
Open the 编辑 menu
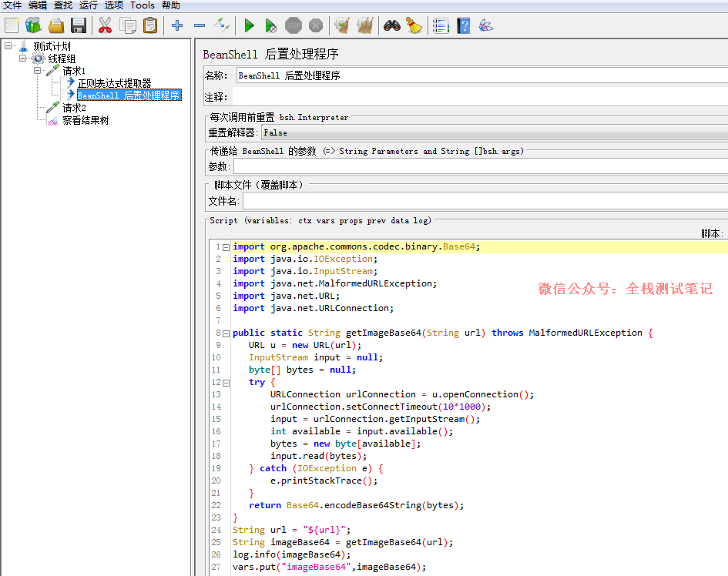coord(38,5)
